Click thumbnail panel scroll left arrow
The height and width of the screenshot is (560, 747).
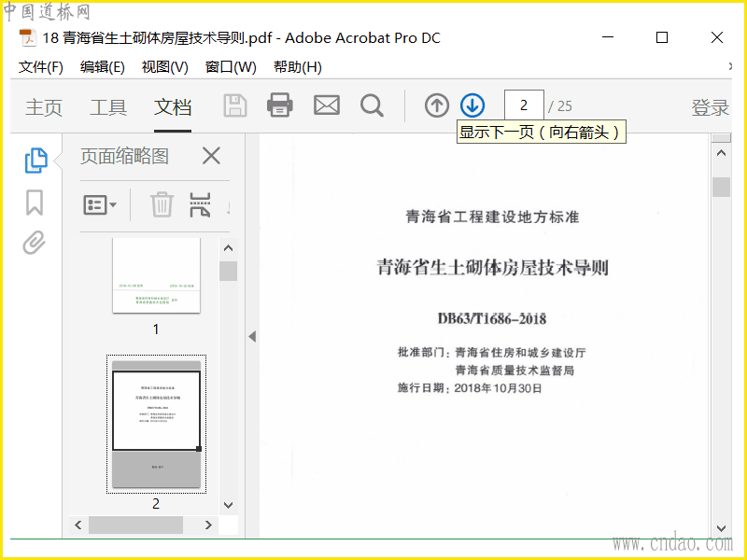[x=78, y=525]
